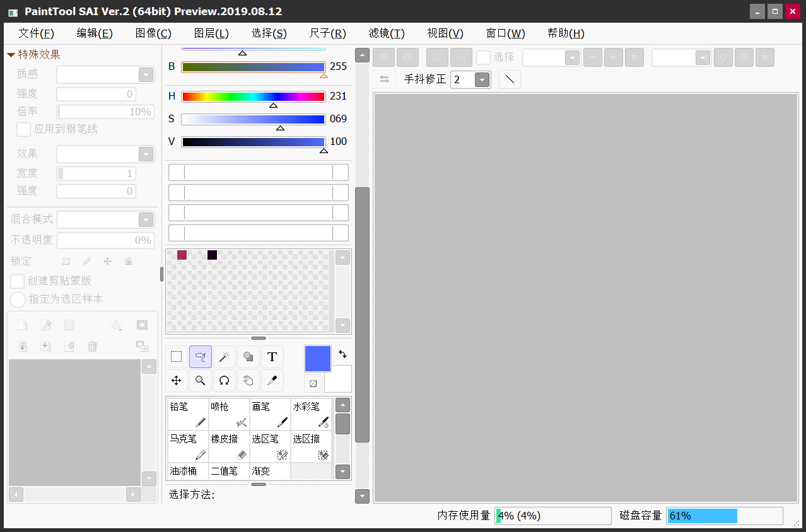
Task: Click the lock all padlock icon
Action: click(x=128, y=261)
